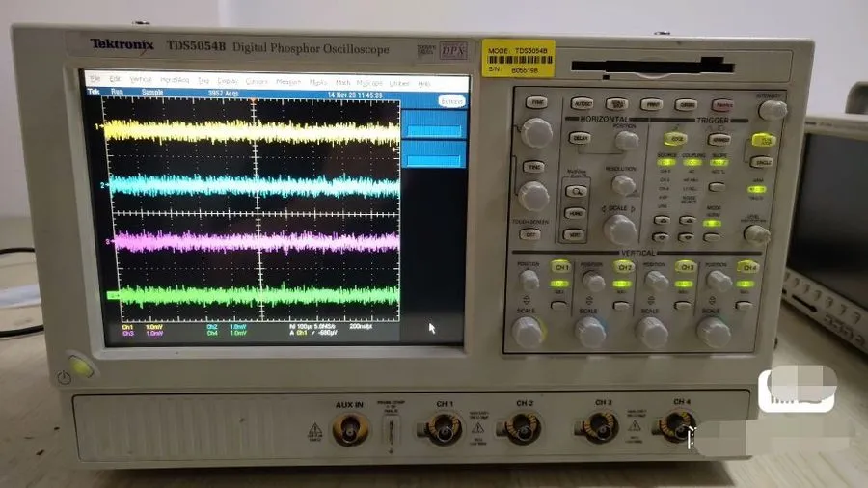Toggle the CH 4 channel button
868x488 pixels.
747,267
